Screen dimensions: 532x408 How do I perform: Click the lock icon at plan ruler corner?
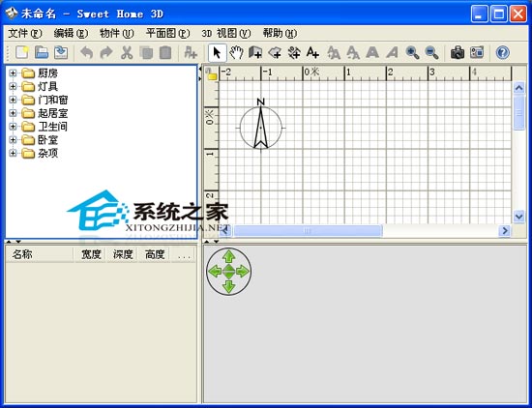pos(212,73)
